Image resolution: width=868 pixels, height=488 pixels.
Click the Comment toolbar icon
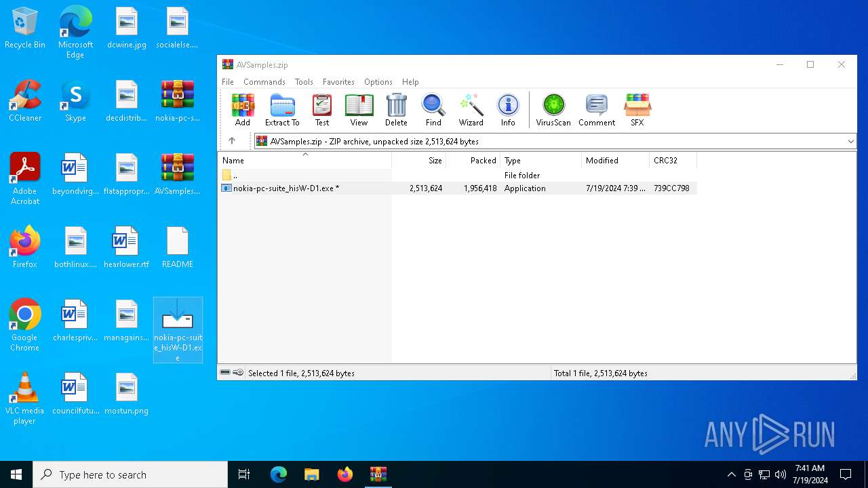[597, 110]
